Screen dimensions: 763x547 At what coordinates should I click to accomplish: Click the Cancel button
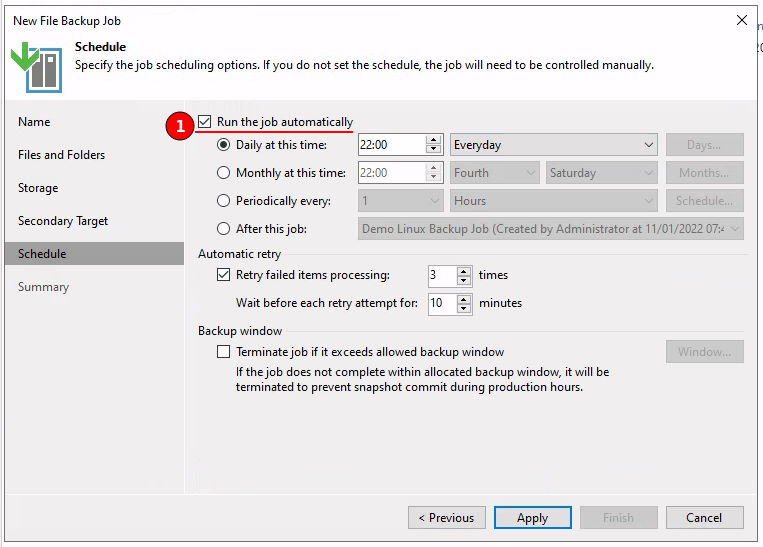(x=705, y=517)
